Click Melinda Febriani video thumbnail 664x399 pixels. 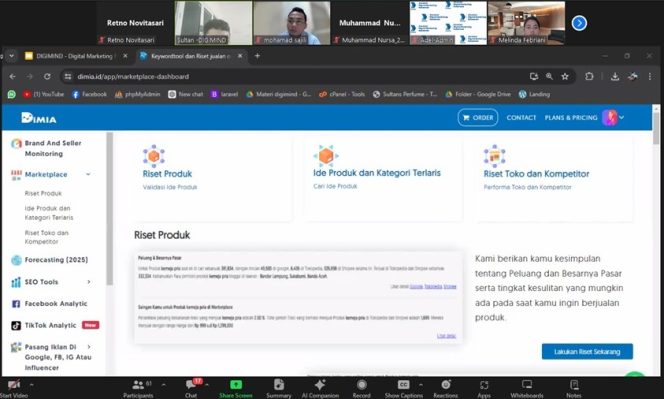[x=526, y=23]
